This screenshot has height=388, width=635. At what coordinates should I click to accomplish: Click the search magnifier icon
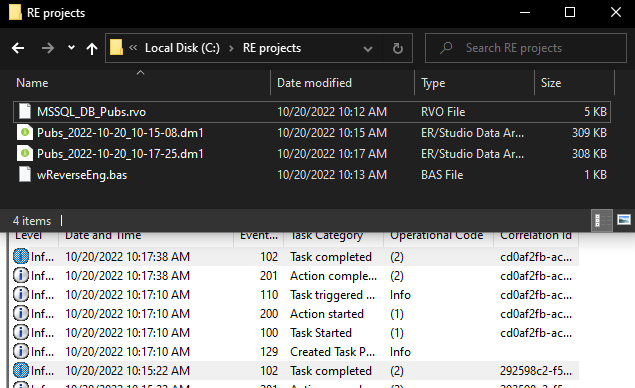point(446,48)
